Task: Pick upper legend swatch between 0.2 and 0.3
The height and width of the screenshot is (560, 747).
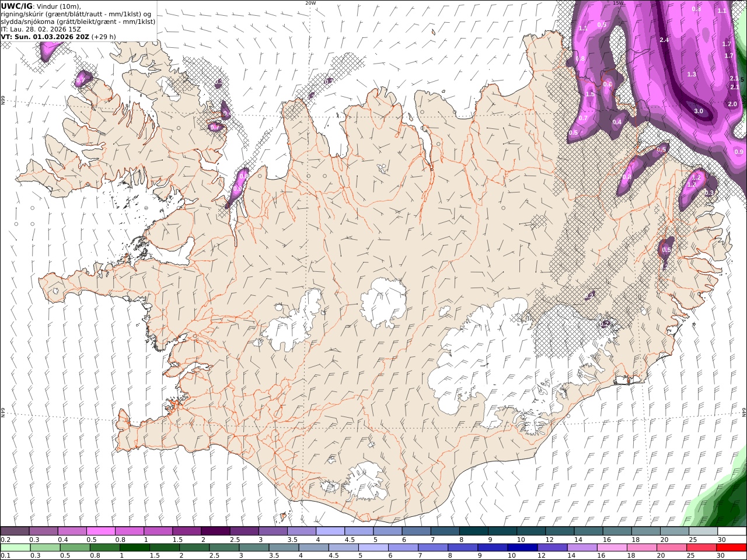Action: [x=15, y=531]
